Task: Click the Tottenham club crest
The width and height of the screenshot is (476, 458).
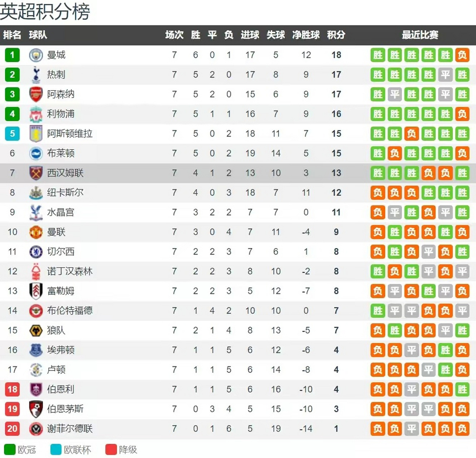Action: click(36, 74)
